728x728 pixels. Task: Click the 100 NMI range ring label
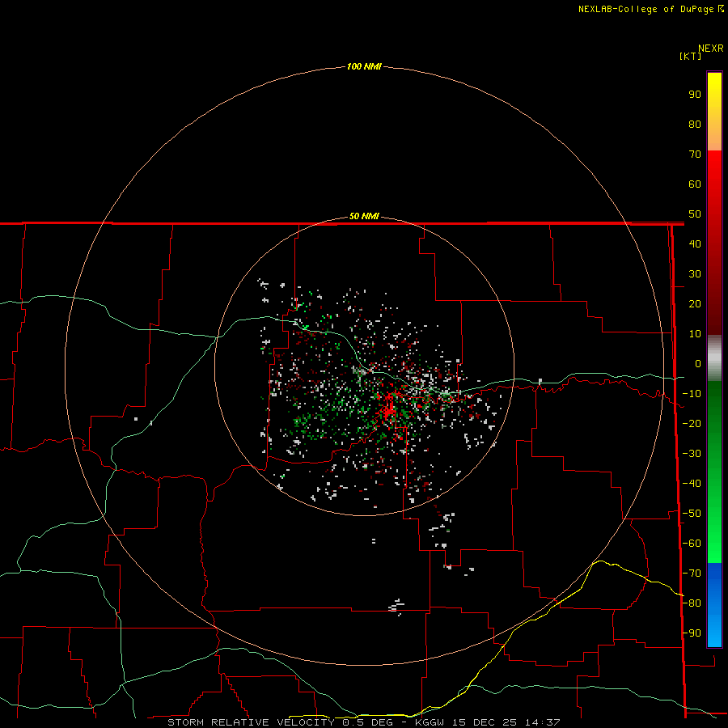click(364, 67)
